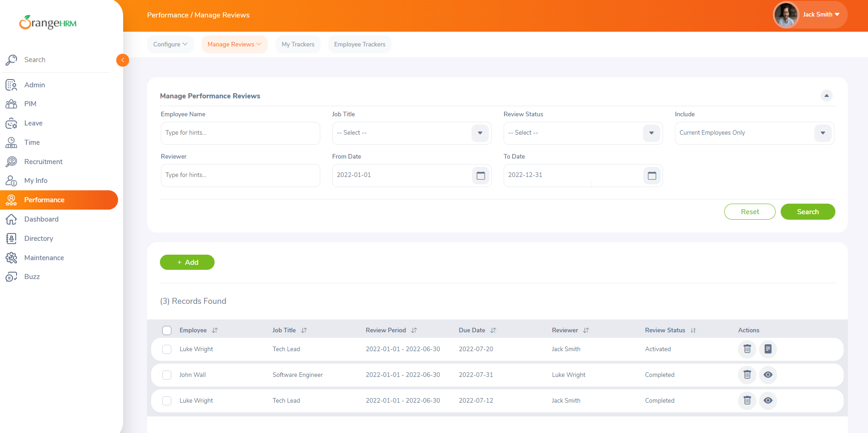Collapse the sidebar with orange arrow button
868x433 pixels.
click(x=123, y=60)
